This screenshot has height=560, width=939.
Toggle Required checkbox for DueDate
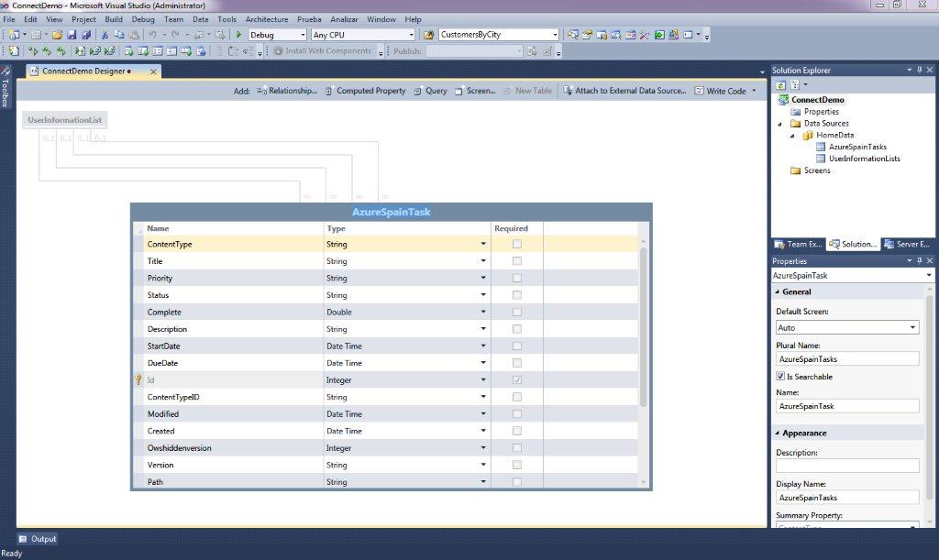tap(517, 363)
